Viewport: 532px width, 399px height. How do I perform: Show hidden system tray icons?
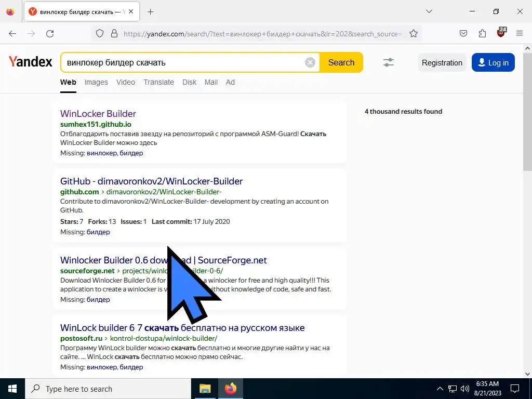440,389
